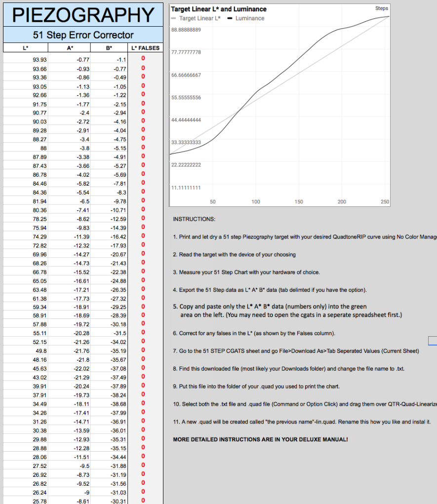The width and height of the screenshot is (437, 504).
Task: Click instruction 5 'Copy and paste only the L* A* B* data'
Action: [x=287, y=310]
